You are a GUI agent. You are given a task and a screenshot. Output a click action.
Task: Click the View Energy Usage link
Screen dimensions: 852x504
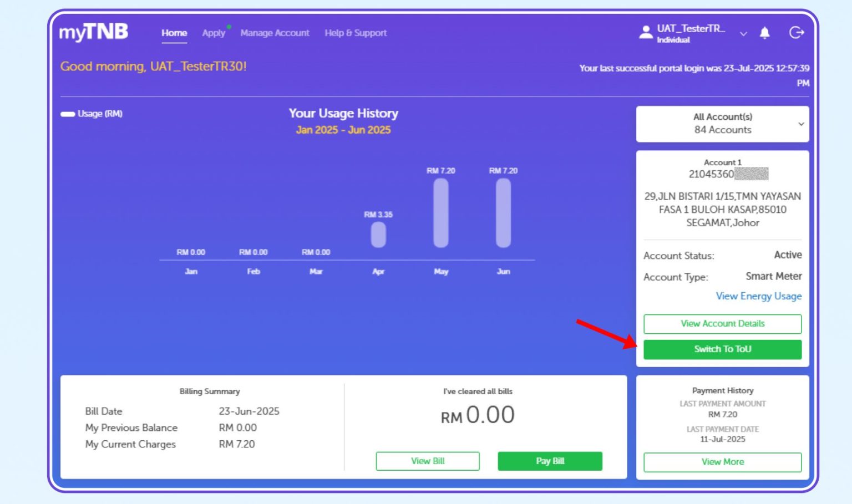pyautogui.click(x=758, y=296)
